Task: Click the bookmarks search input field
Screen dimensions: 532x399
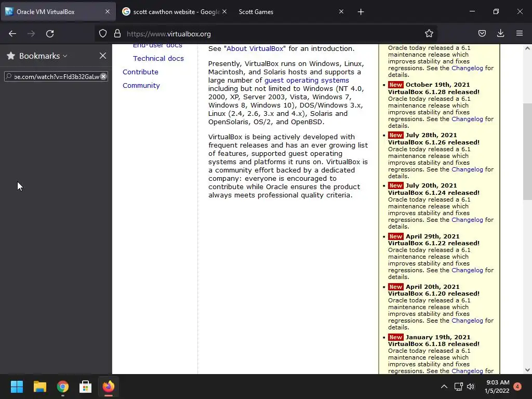Action: pos(57,76)
